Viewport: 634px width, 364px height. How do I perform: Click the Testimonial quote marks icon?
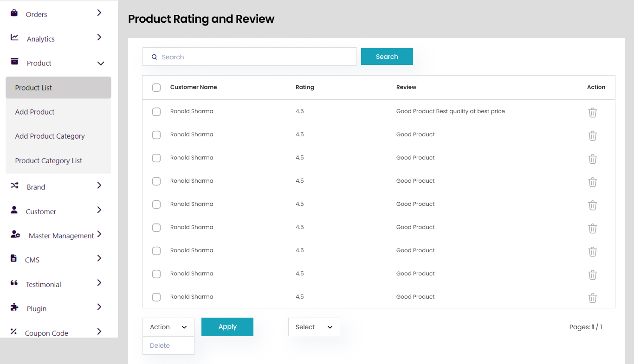[x=14, y=283]
